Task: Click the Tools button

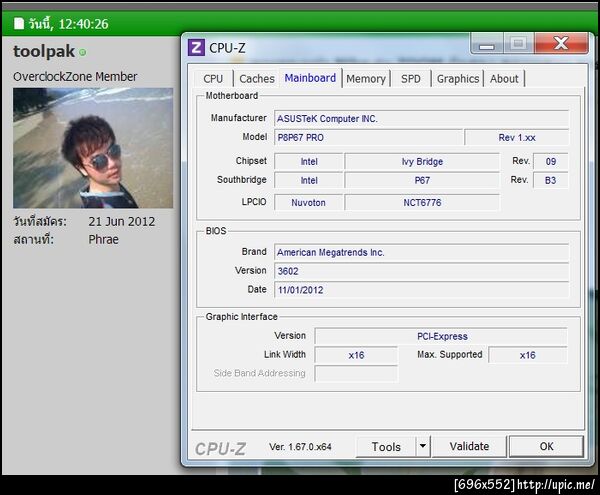Action: [386, 446]
